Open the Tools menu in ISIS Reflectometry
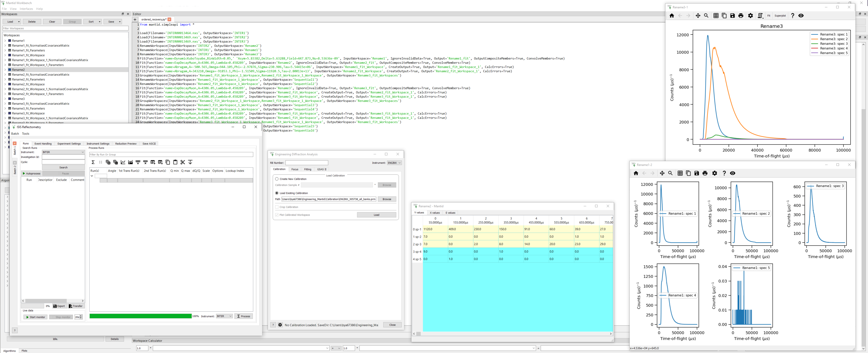868x353 pixels. click(26, 134)
